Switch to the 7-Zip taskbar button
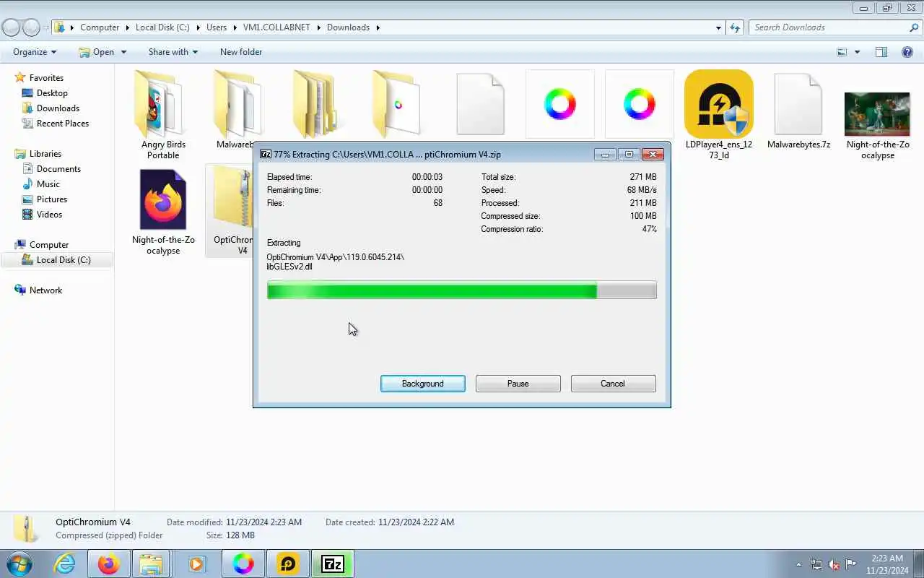This screenshot has height=578, width=924. 333,564
